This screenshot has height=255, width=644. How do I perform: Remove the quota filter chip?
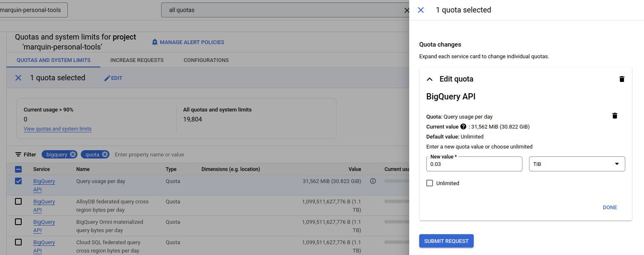pos(105,154)
